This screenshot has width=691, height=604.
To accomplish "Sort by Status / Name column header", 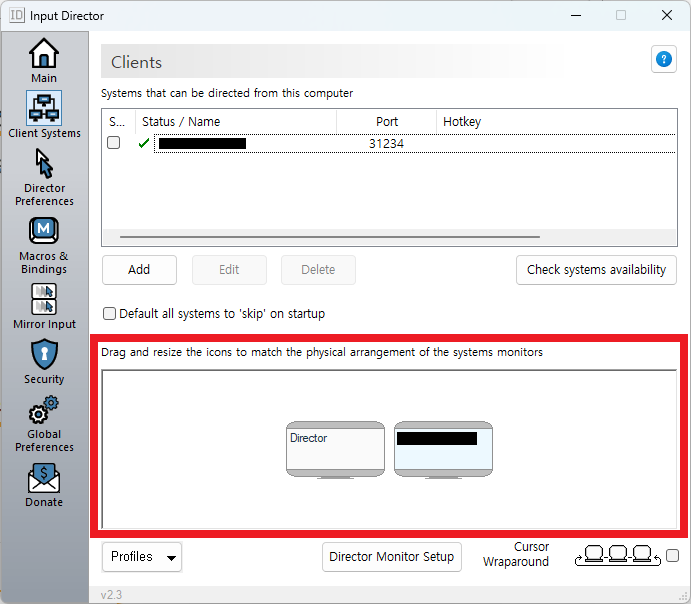I will point(236,122).
